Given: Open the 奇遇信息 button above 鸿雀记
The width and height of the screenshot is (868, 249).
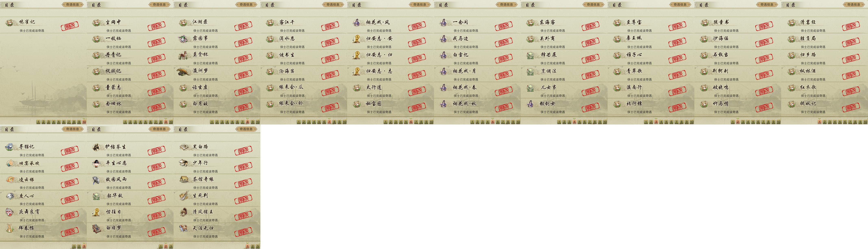Looking at the screenshot, I should coord(72,5).
